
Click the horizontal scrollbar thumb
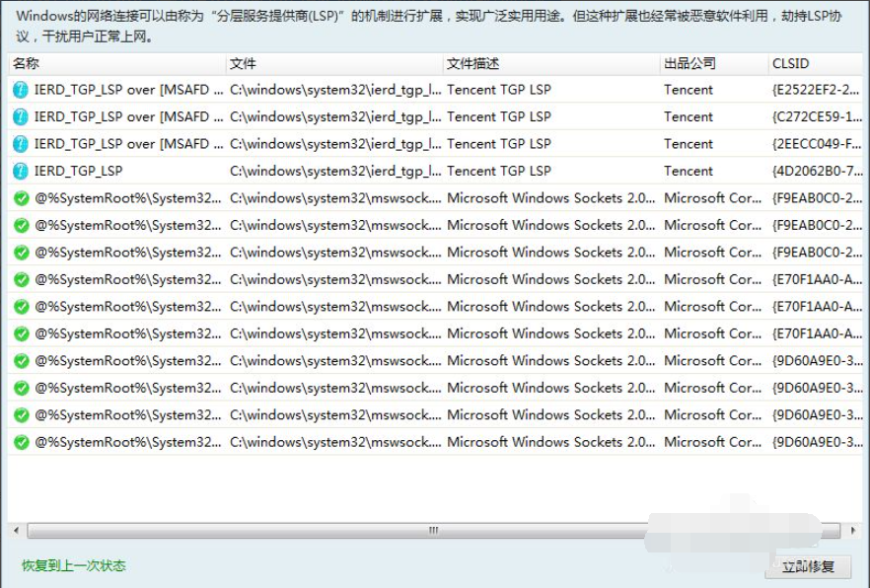click(x=434, y=532)
